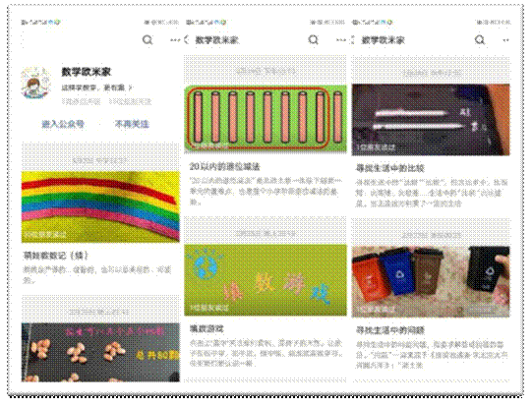Open article titled 20以内的退位减法
The height and width of the screenshot is (407, 532).
[x=224, y=167]
